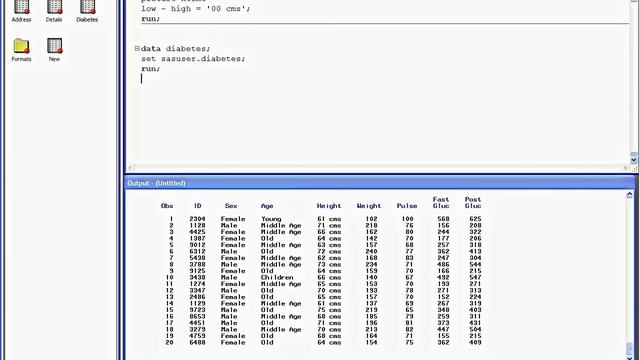This screenshot has width=640, height=360.
Task: Click the 'Pulse' column header
Action: (x=407, y=206)
